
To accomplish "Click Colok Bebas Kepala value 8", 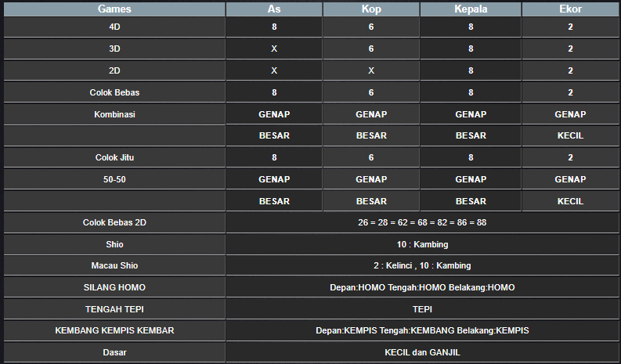I will tap(471, 92).
